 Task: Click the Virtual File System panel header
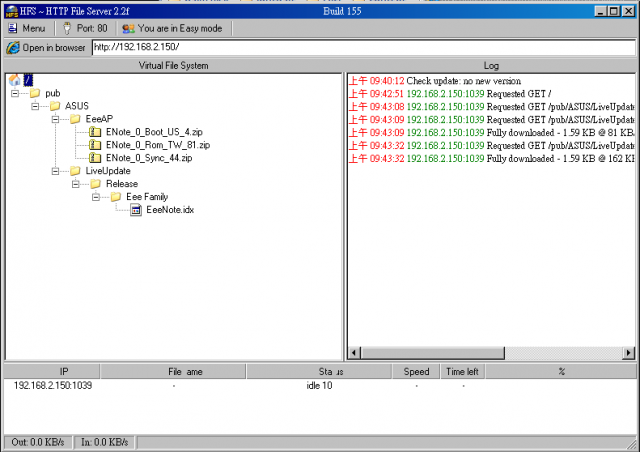(173, 65)
